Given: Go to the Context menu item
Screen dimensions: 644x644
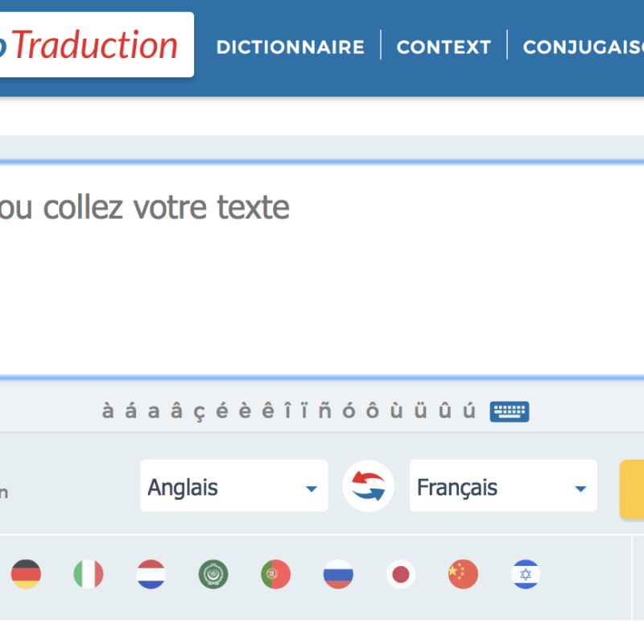Looking at the screenshot, I should (x=444, y=47).
